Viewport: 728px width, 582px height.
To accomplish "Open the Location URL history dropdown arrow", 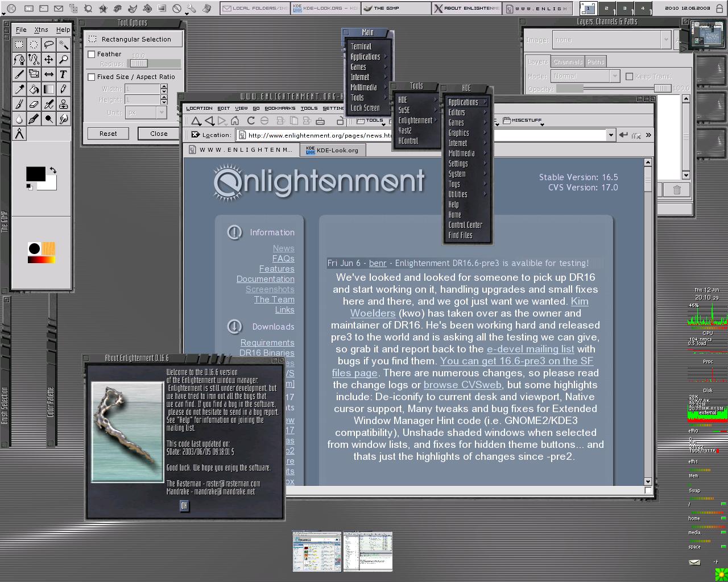I will [611, 135].
